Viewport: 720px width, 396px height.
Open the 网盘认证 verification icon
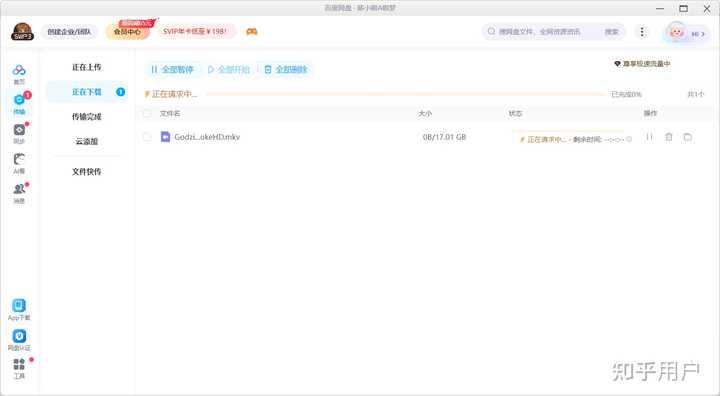coord(19,336)
